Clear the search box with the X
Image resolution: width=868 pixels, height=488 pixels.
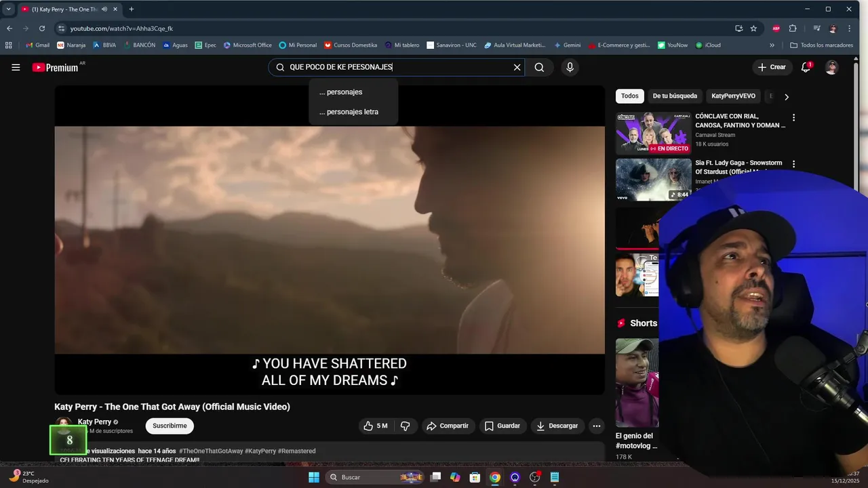[517, 67]
